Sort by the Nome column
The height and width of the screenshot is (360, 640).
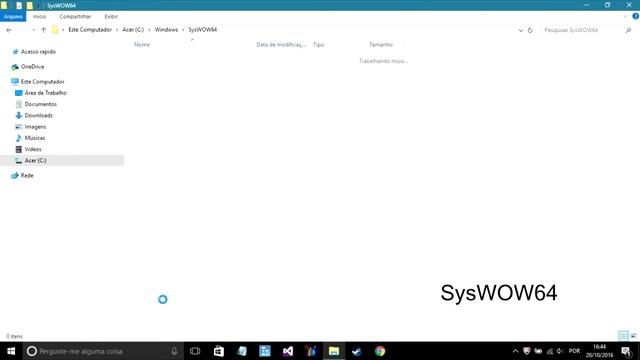click(142, 44)
